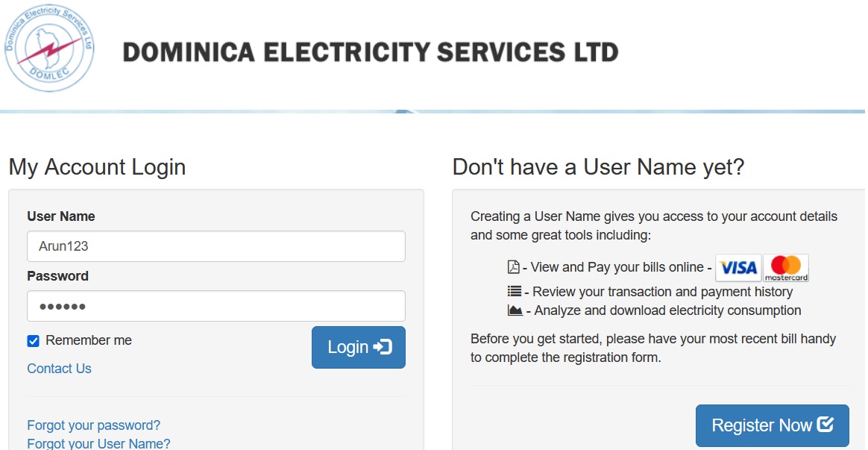Focus the User Name field containing Arun123
The width and height of the screenshot is (868, 450).
pos(216,246)
